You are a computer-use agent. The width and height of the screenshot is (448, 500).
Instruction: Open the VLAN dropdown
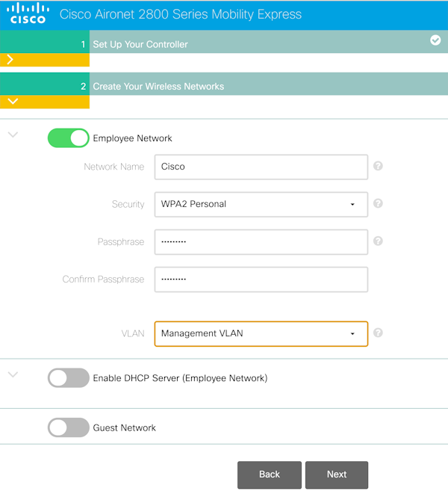point(261,334)
